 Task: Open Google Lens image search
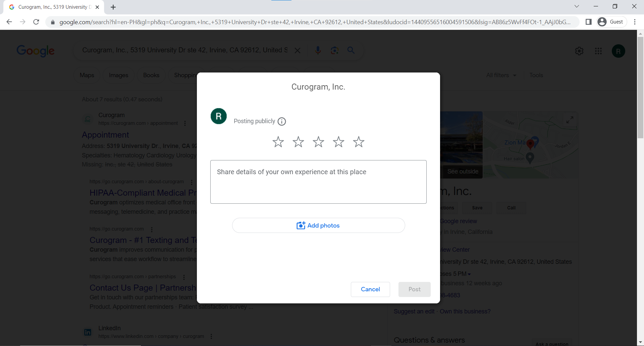pyautogui.click(x=334, y=50)
